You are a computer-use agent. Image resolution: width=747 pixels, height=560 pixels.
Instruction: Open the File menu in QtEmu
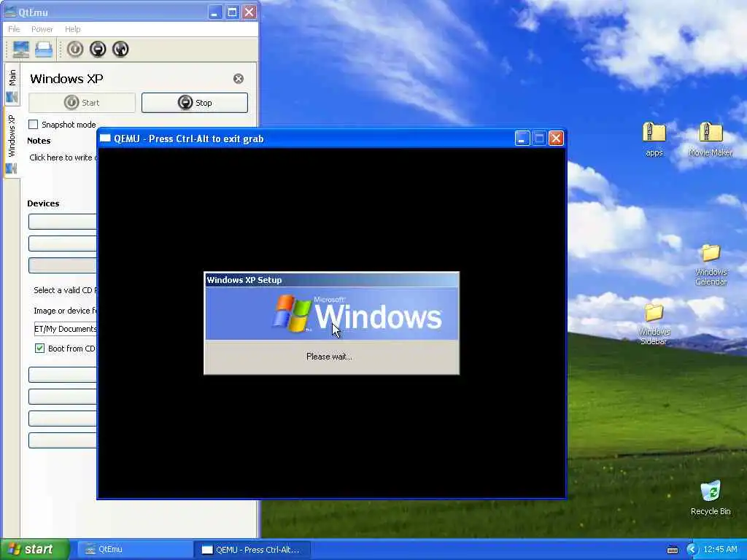pyautogui.click(x=15, y=29)
